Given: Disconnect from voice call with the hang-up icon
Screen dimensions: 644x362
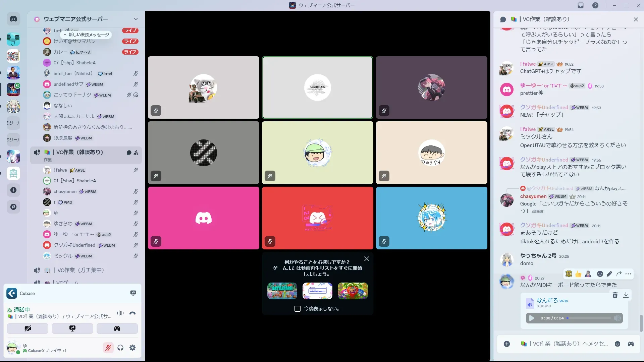Looking at the screenshot, I should 132,313.
